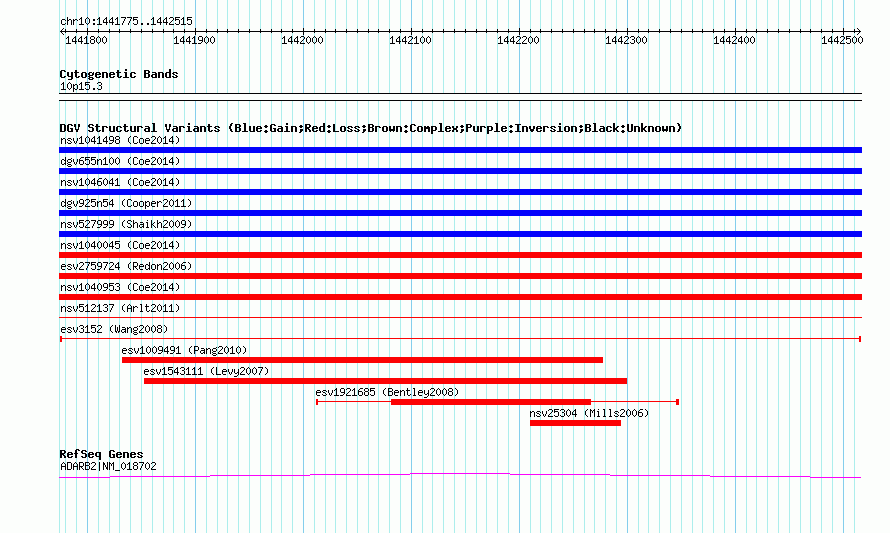The height and width of the screenshot is (533, 890).
Task: Click the red loss bar below nsv25304
Action: pyautogui.click(x=576, y=423)
